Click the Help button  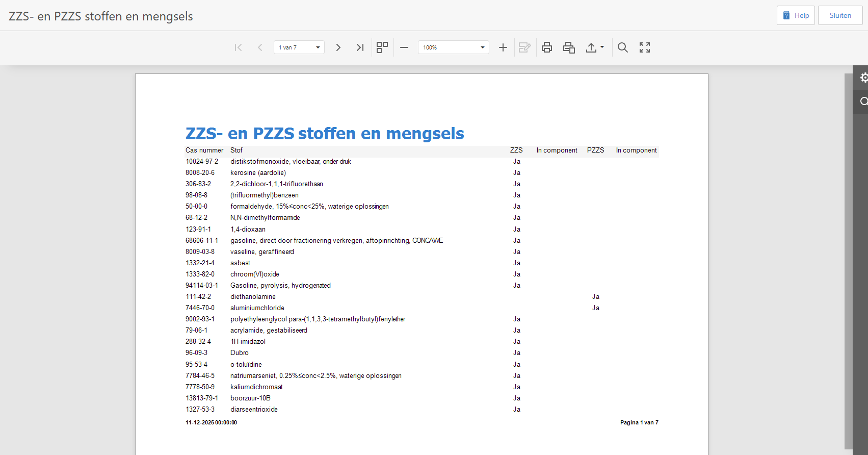796,15
